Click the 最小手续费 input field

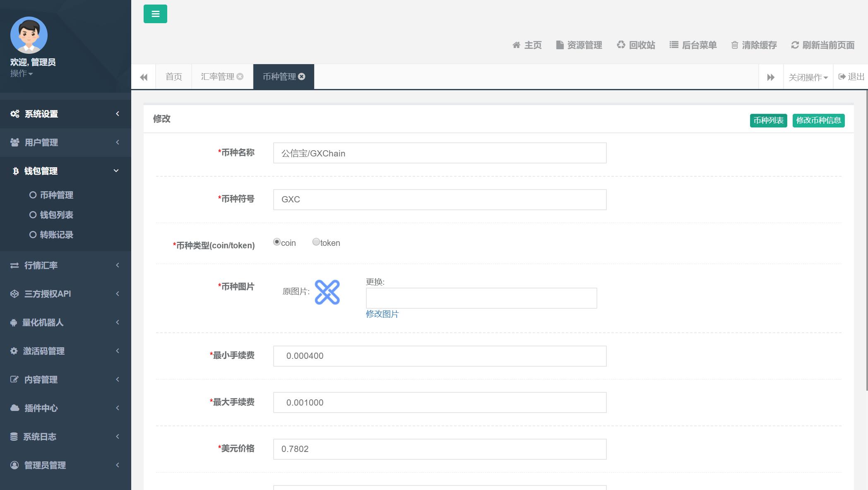pyautogui.click(x=440, y=356)
